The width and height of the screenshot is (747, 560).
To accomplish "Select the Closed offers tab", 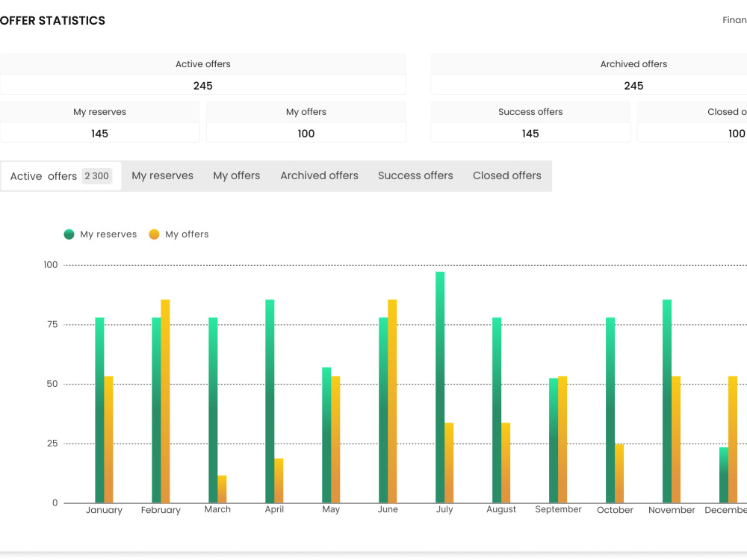I will click(x=507, y=175).
